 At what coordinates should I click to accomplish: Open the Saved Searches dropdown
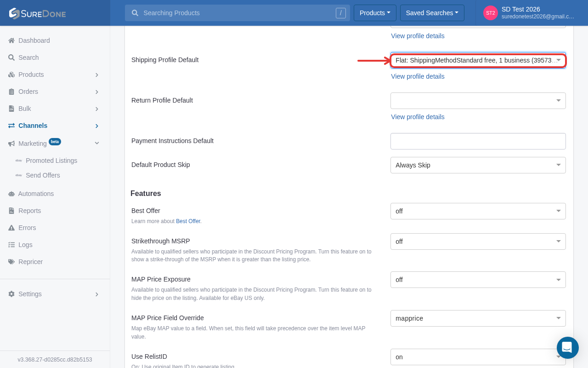pyautogui.click(x=432, y=13)
